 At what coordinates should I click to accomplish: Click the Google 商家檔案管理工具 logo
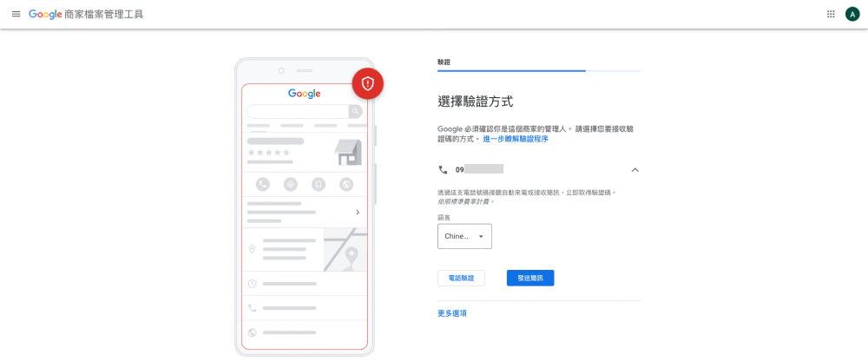coord(86,15)
